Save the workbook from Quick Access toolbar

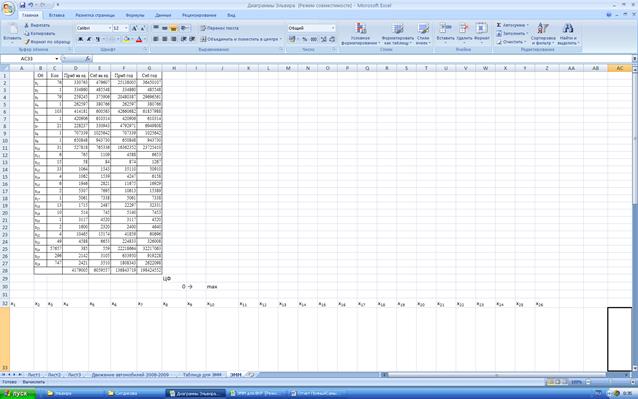[x=22, y=5]
